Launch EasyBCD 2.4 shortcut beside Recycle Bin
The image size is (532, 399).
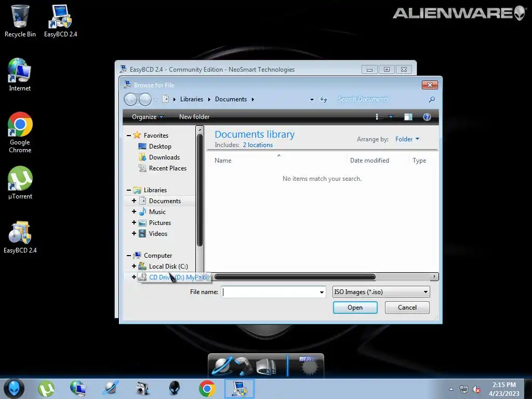[60, 21]
